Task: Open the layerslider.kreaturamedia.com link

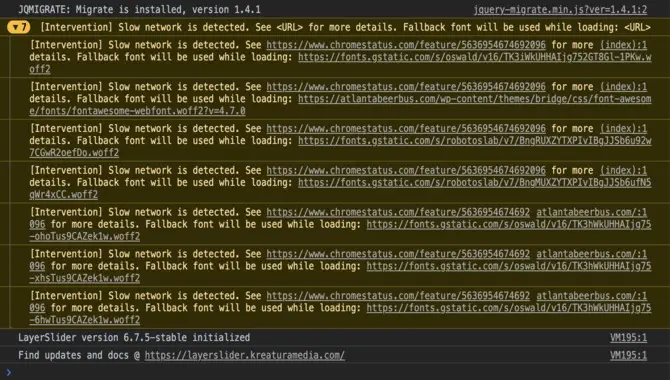Action: 244,356
